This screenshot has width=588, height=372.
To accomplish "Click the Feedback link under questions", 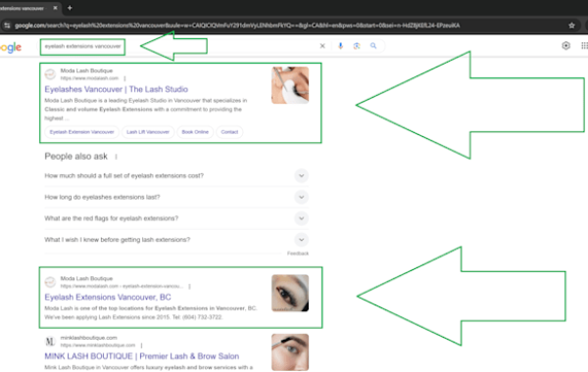I will 298,254.
